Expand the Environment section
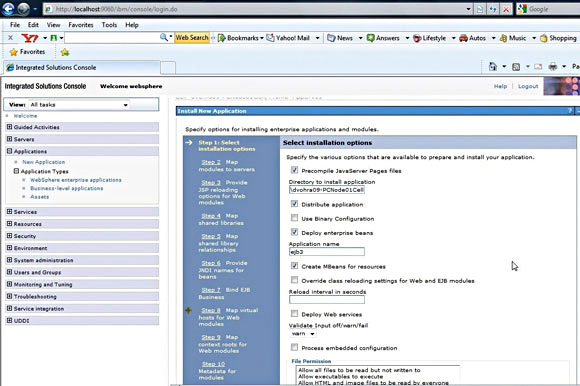Screen dimensions: 580x386 pos(10,248)
